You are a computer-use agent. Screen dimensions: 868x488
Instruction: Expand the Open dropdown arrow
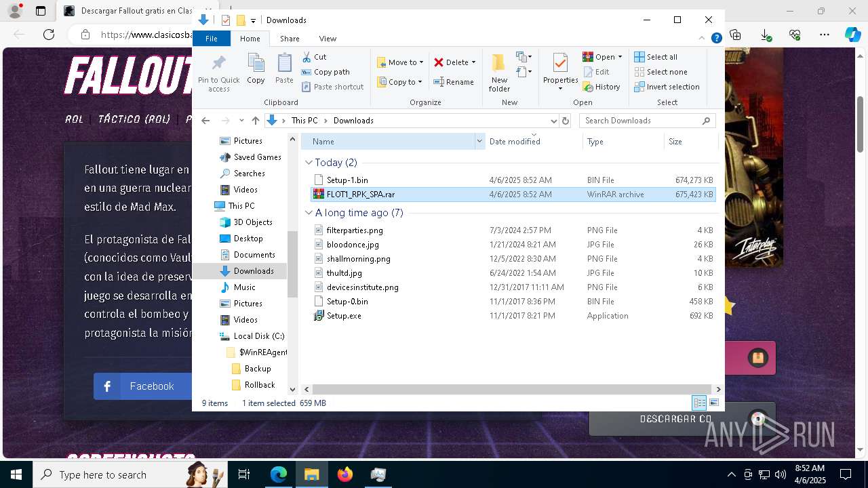(x=620, y=57)
